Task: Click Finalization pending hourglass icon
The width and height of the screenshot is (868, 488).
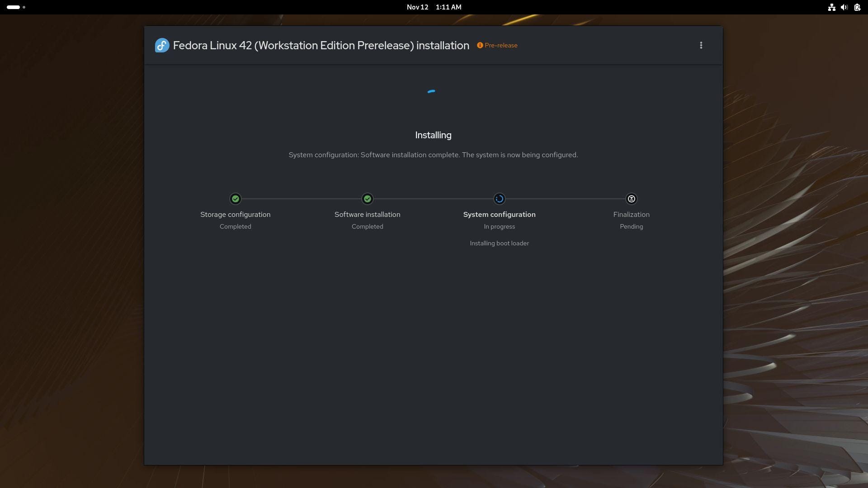Action: click(x=631, y=199)
